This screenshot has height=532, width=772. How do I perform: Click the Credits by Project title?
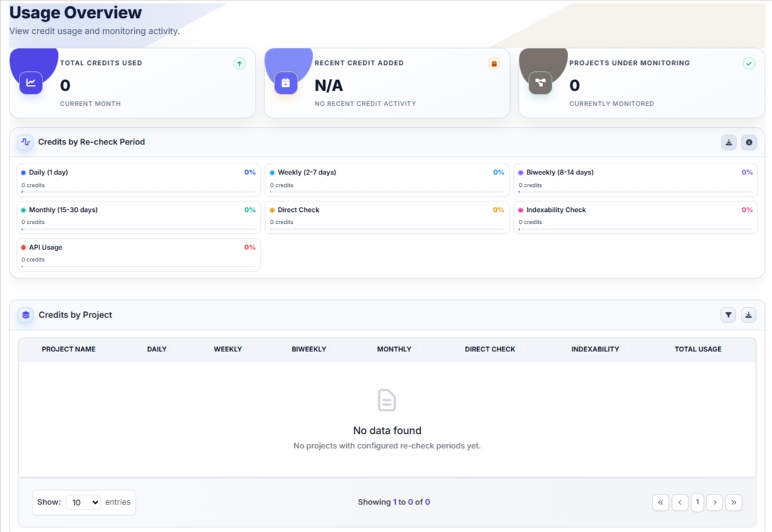75,315
